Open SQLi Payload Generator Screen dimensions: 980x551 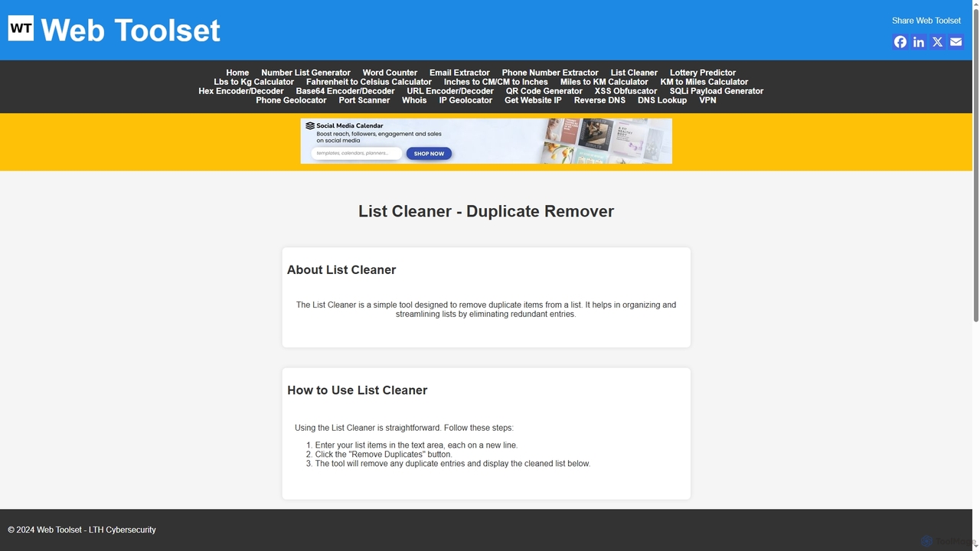[x=717, y=91]
